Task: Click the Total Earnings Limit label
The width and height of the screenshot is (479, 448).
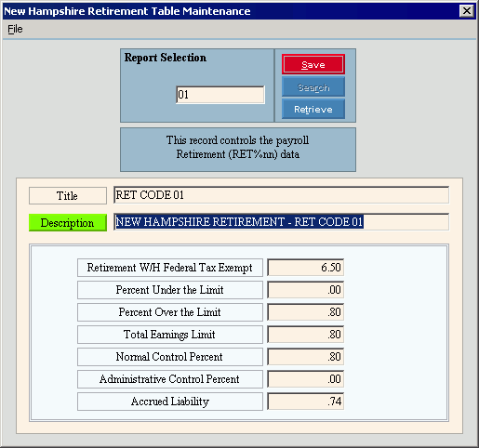Action: click(170, 335)
